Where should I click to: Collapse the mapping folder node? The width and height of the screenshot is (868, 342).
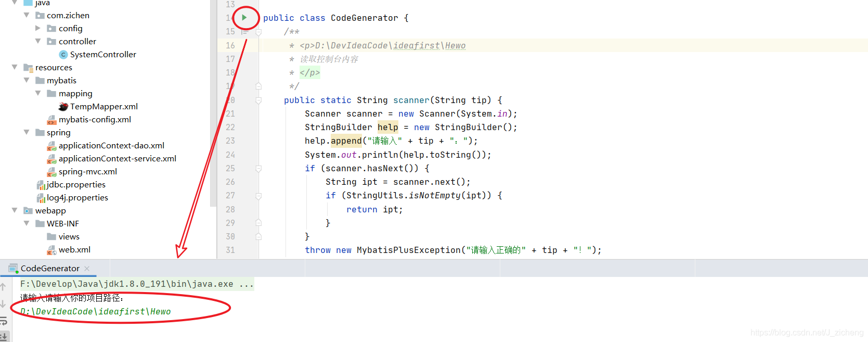coord(37,93)
